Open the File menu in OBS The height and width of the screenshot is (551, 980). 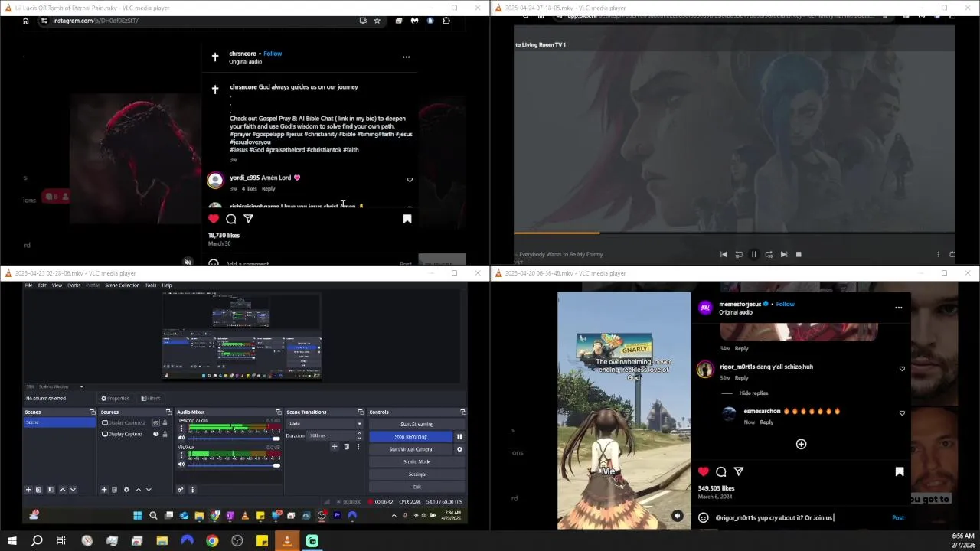[28, 285]
